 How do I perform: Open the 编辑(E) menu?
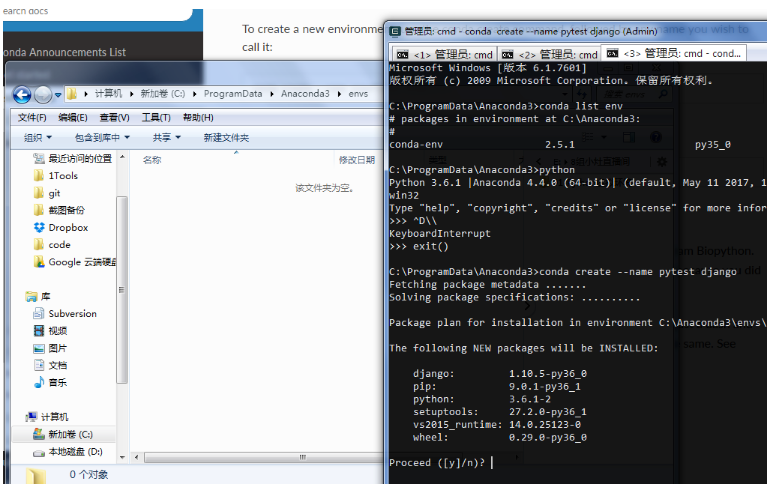pos(73,118)
